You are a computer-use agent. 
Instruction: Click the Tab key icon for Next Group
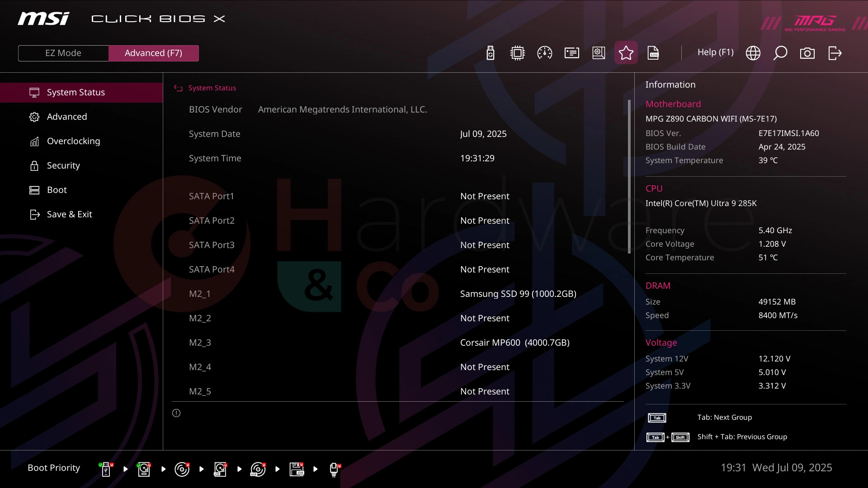point(657,418)
